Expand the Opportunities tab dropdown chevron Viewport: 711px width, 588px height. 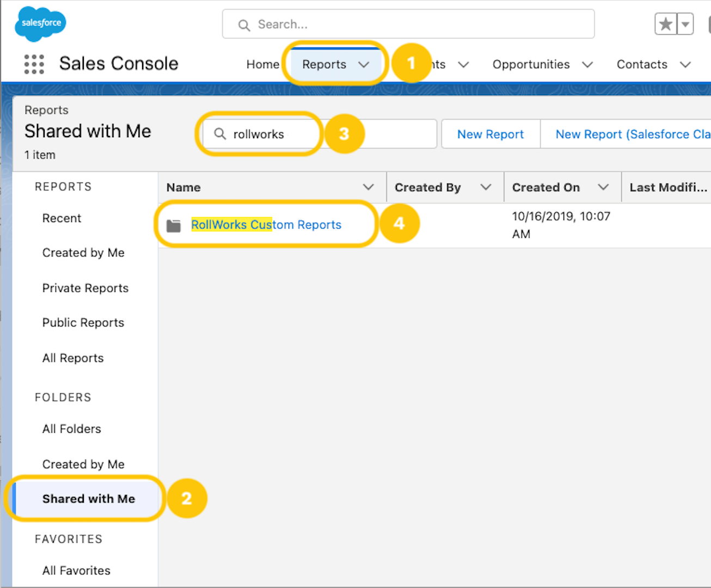tap(587, 65)
